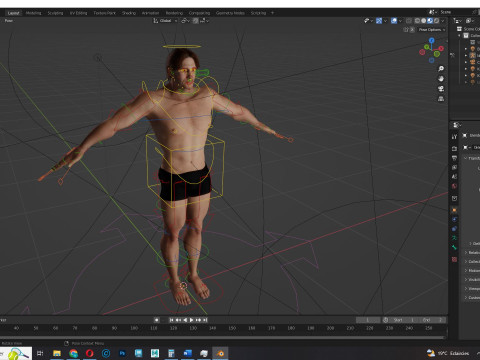The height and width of the screenshot is (360, 480).
Task: Toggle auto keying record button
Action: (157, 320)
